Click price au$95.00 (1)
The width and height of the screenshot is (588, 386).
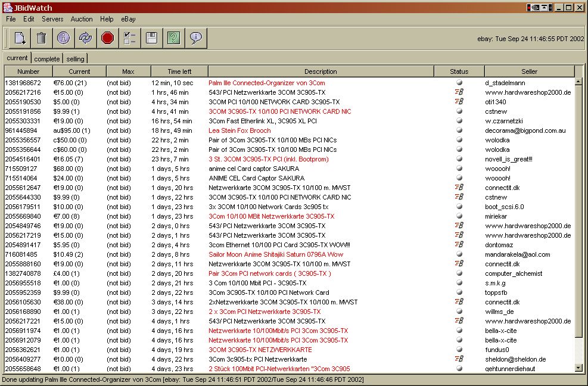[x=71, y=130]
